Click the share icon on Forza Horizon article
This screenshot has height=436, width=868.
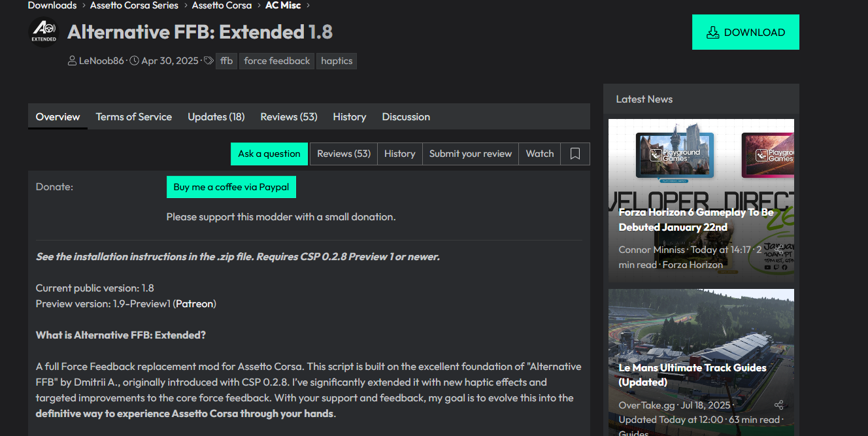(778, 249)
